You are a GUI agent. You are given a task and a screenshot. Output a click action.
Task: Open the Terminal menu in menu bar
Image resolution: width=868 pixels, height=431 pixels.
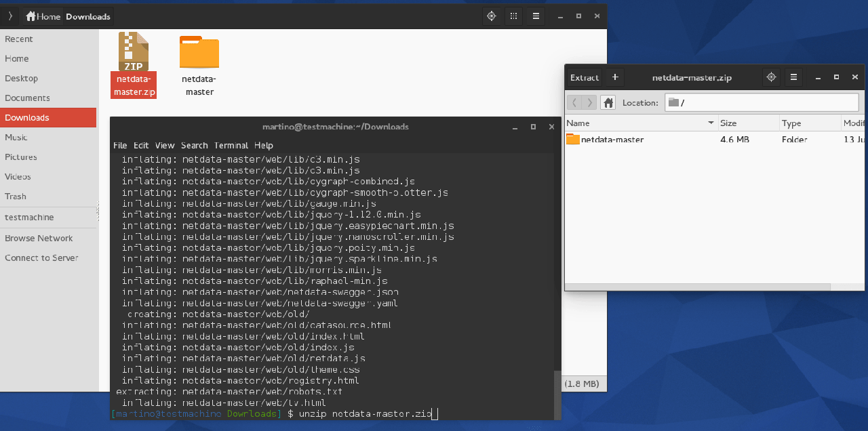point(231,145)
